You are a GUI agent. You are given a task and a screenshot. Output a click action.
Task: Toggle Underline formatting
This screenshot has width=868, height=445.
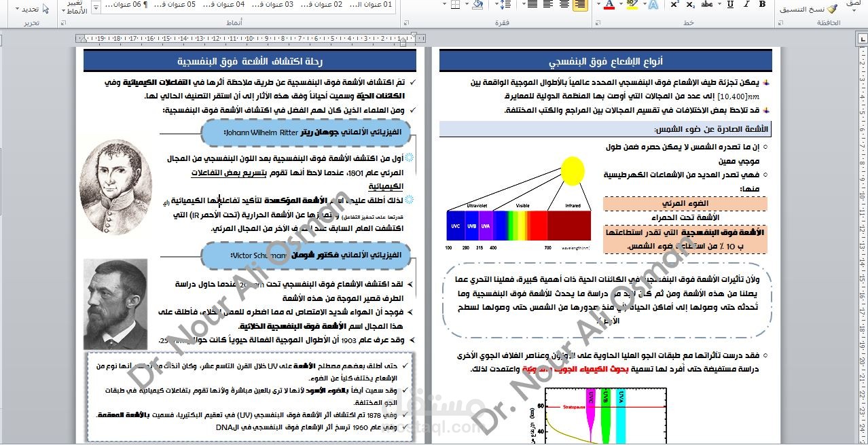point(731,4)
